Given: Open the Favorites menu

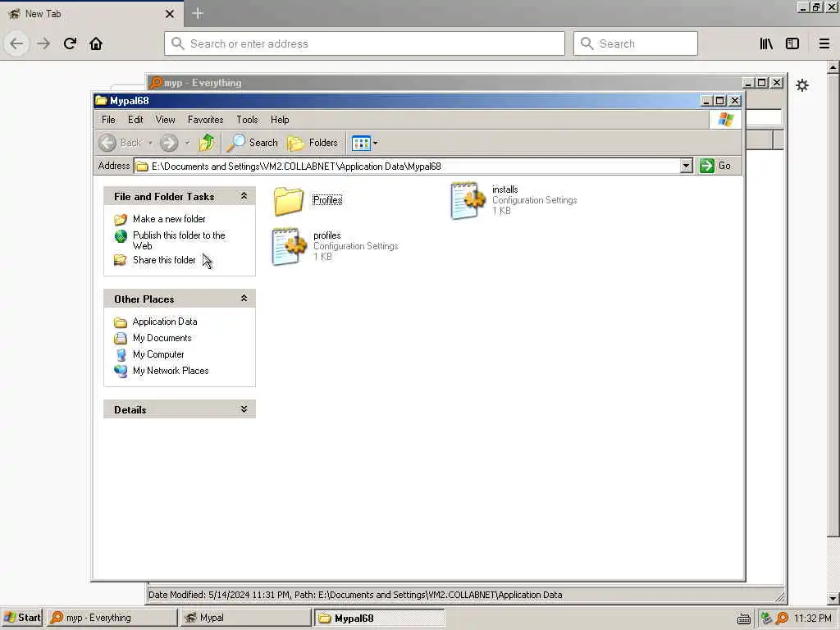Looking at the screenshot, I should click(x=205, y=120).
